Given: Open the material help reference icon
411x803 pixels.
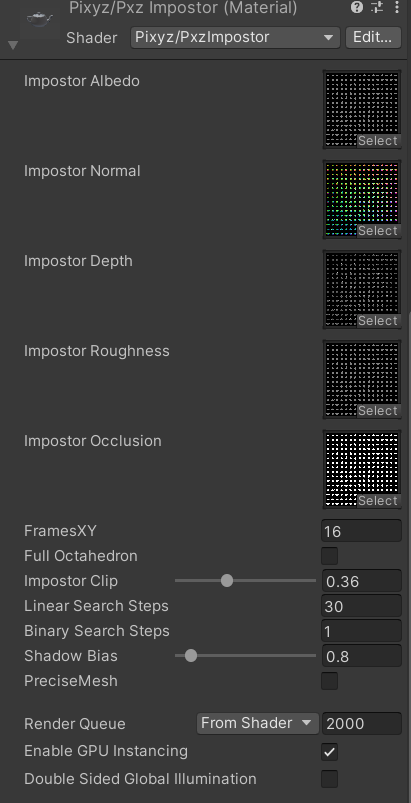Looking at the screenshot, I should [x=357, y=7].
